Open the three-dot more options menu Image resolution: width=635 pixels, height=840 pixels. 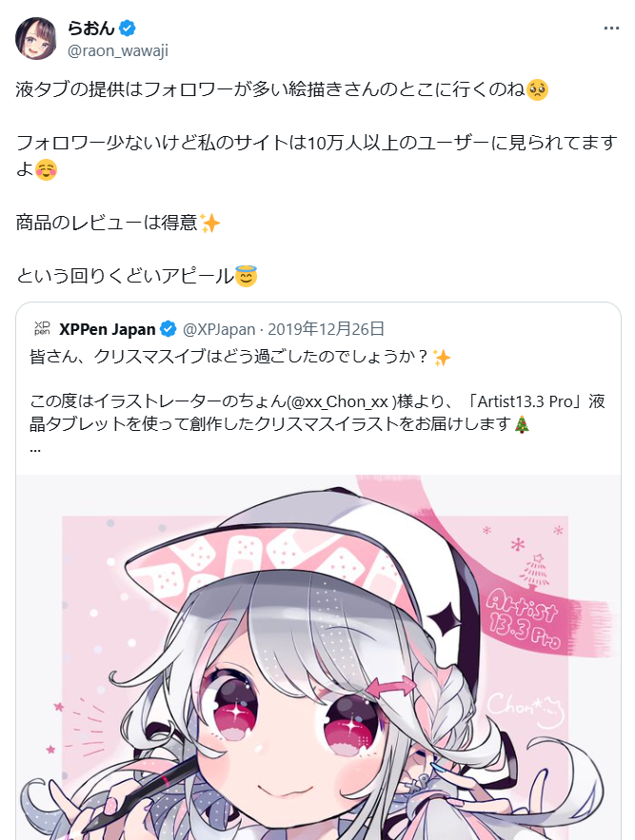point(611,29)
